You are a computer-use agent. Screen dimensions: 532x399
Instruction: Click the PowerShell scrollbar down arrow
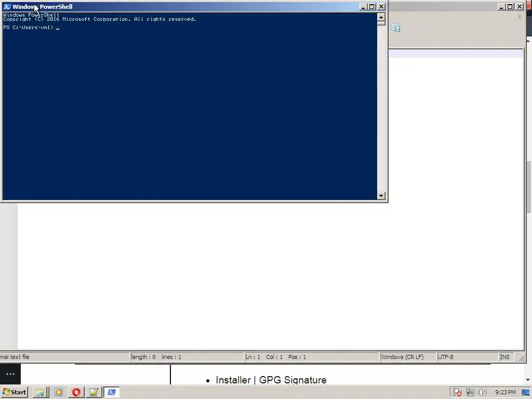point(381,195)
